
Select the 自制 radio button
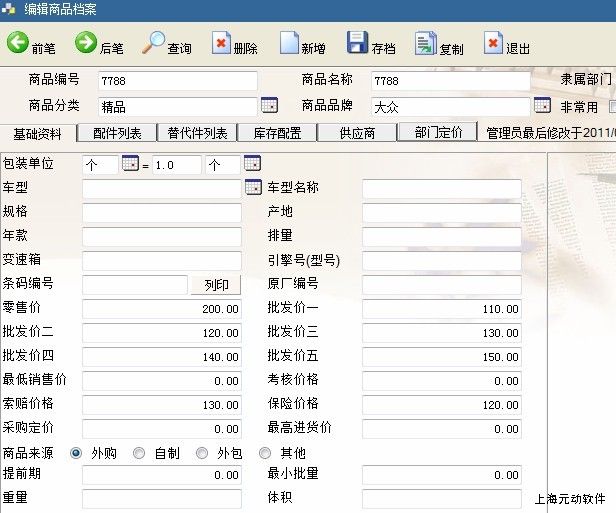pos(139,453)
